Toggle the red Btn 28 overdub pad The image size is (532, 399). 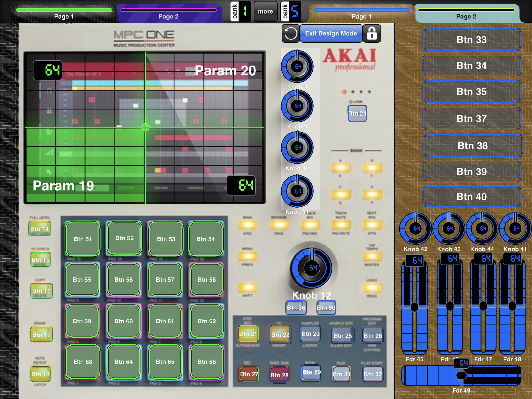coord(279,375)
